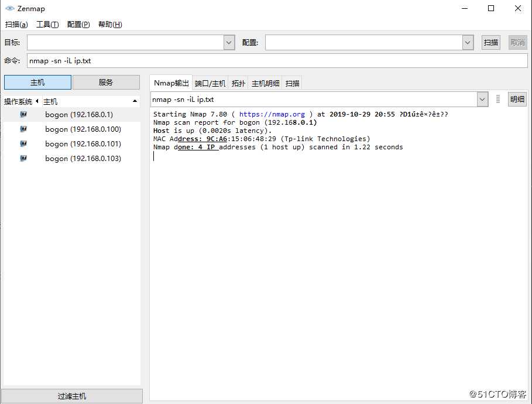Close the Zenmap window

[x=518, y=8]
